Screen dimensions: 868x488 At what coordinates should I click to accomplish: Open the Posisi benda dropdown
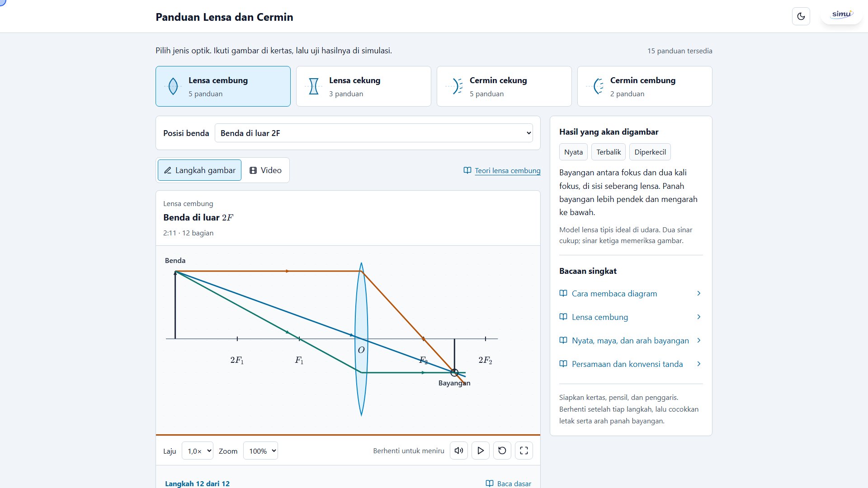click(374, 133)
